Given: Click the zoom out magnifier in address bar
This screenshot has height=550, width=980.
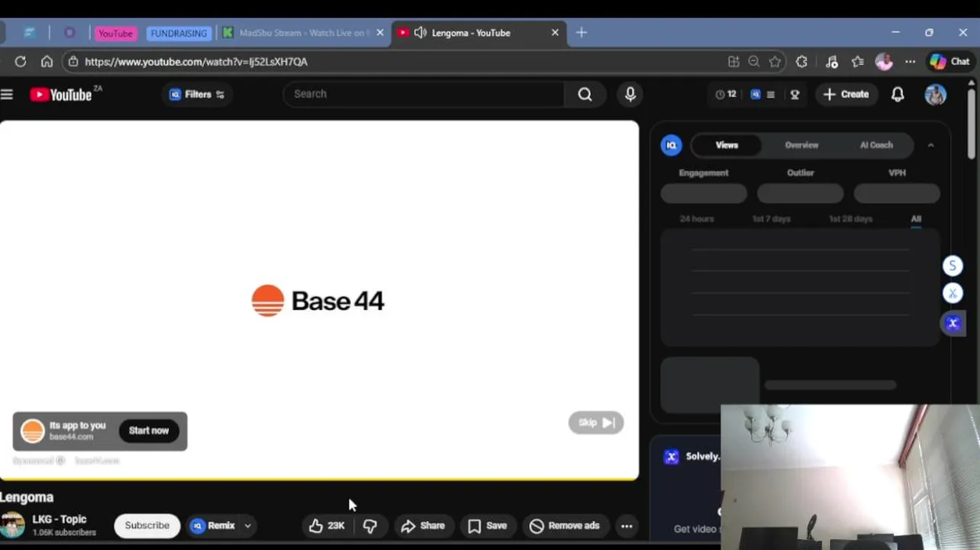Looking at the screenshot, I should pyautogui.click(x=754, y=62).
